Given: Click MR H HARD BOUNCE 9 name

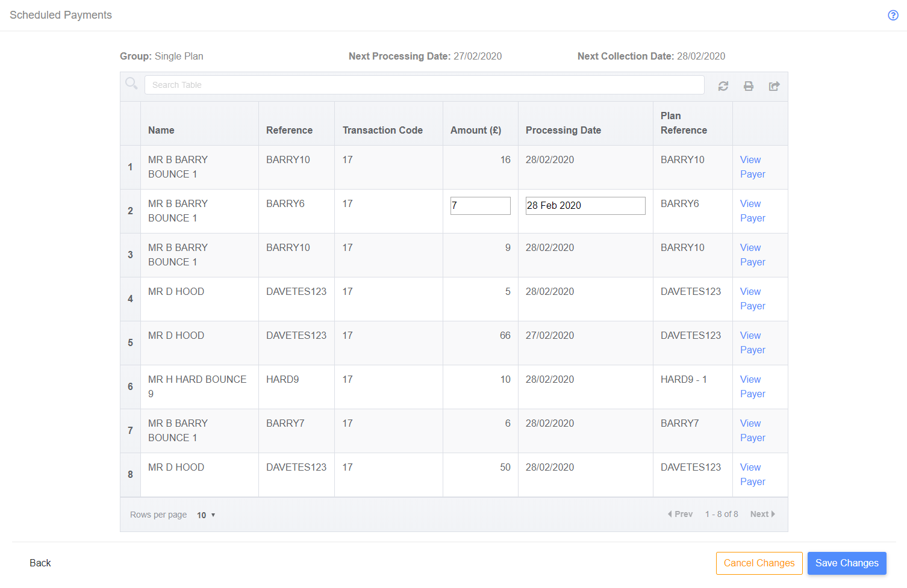Looking at the screenshot, I should click(198, 386).
